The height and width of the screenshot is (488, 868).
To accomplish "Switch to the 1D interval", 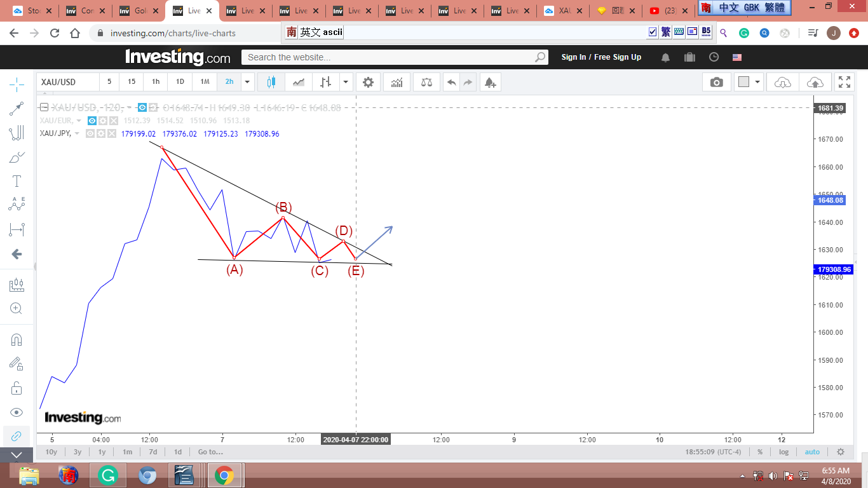I will pos(180,82).
